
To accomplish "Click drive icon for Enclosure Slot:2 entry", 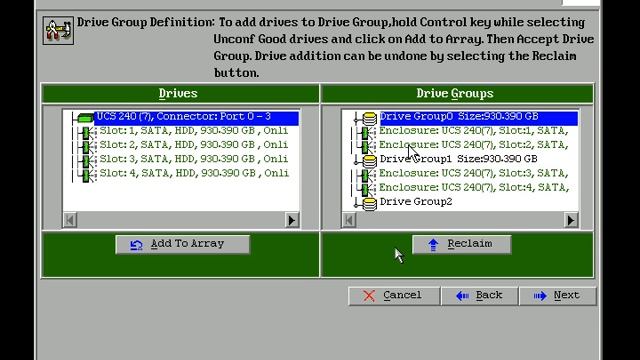I will 365,147.
